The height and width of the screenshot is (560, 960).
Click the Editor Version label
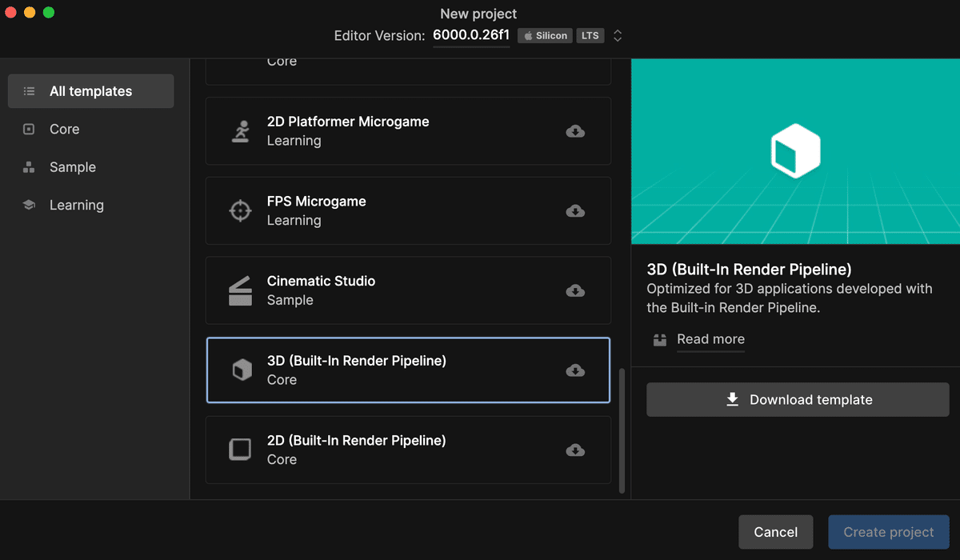click(x=379, y=35)
